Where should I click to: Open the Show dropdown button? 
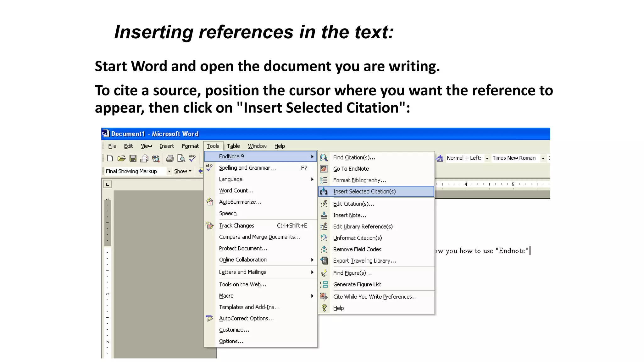[183, 171]
